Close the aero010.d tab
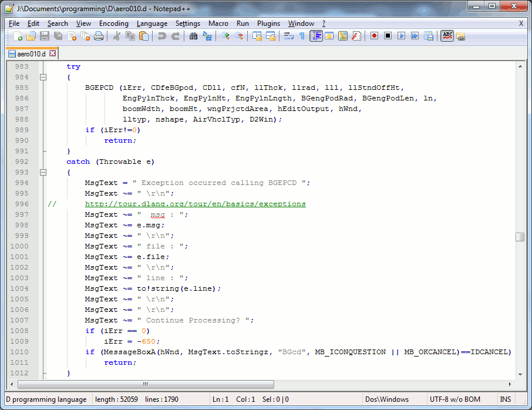This screenshot has width=532, height=410. [52, 53]
